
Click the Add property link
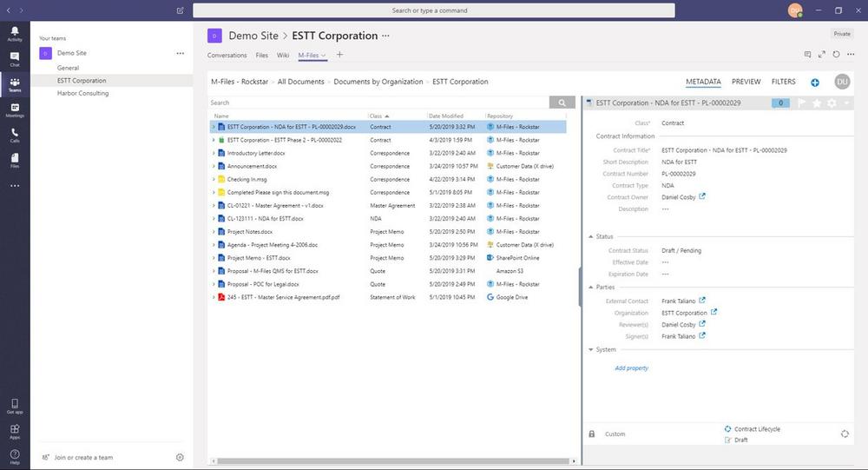(x=631, y=368)
